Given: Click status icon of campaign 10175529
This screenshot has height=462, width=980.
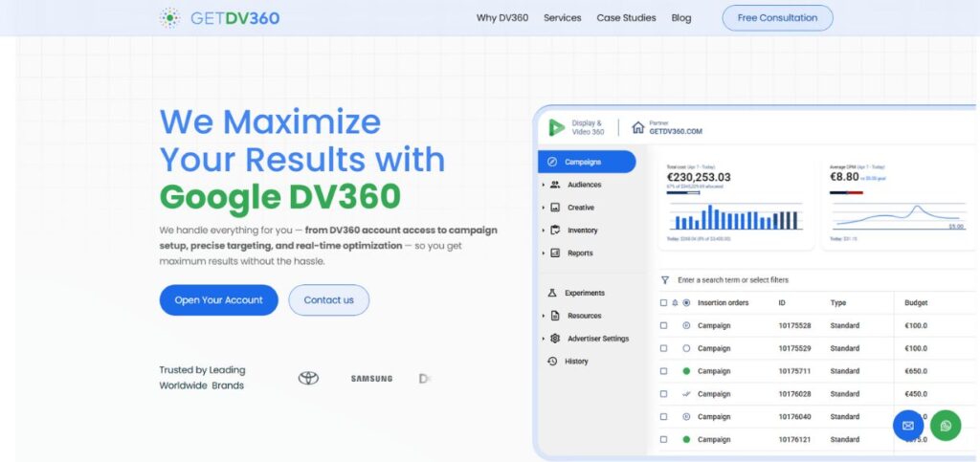Looking at the screenshot, I should click(686, 348).
